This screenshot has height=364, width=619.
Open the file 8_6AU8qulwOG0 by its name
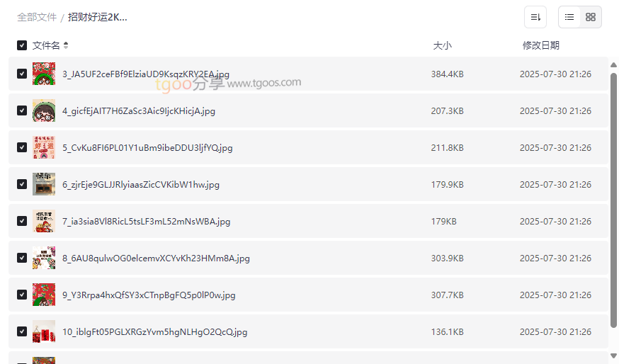(156, 258)
